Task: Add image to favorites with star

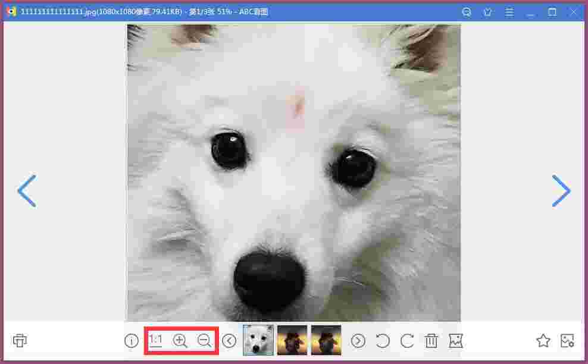Action: pyautogui.click(x=543, y=341)
